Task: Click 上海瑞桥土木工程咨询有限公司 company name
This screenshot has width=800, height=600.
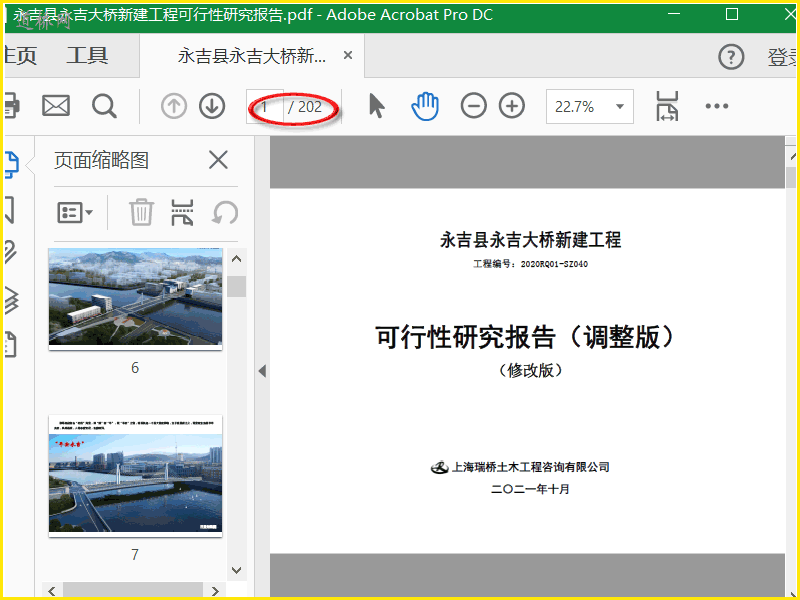Action: coord(531,467)
